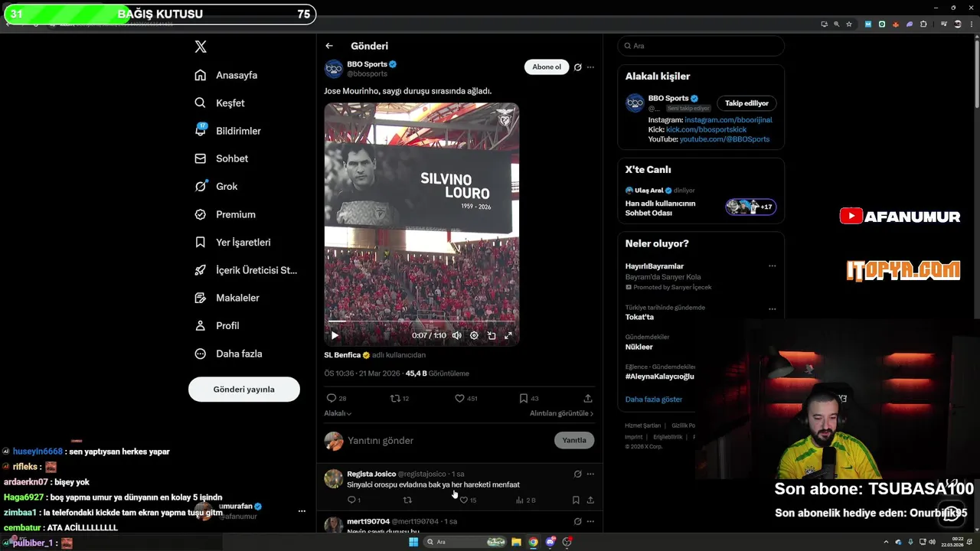
Task: Open File Explorer from taskbar
Action: (x=516, y=542)
